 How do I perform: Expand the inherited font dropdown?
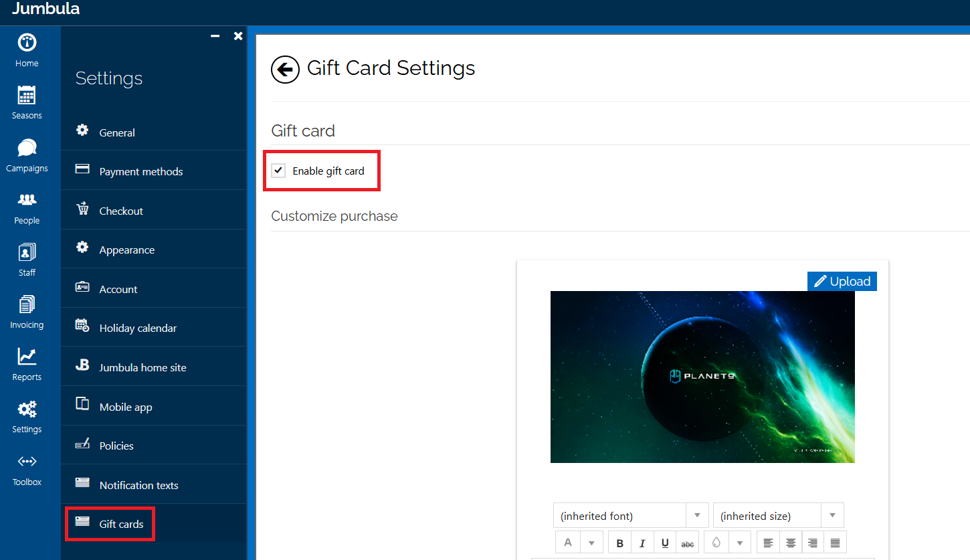point(697,515)
